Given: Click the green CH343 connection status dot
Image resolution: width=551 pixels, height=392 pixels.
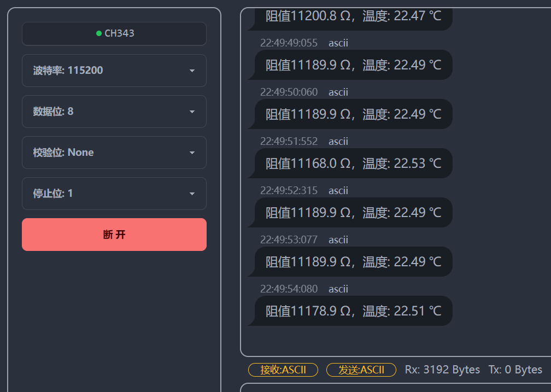Looking at the screenshot, I should (x=99, y=33).
